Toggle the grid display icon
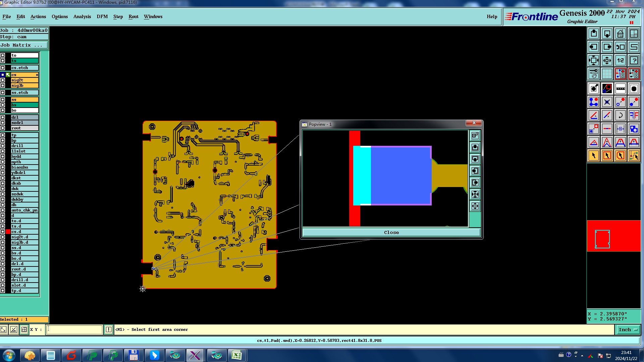The image size is (644, 362). point(607,73)
